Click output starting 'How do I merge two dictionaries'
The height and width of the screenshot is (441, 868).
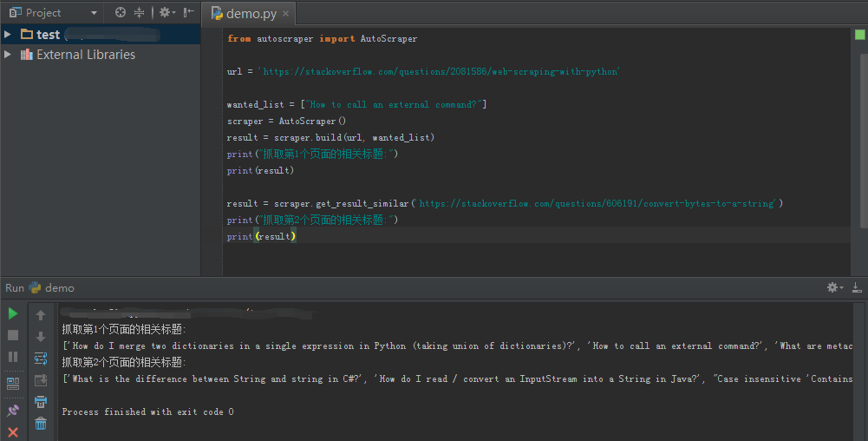coord(457,346)
